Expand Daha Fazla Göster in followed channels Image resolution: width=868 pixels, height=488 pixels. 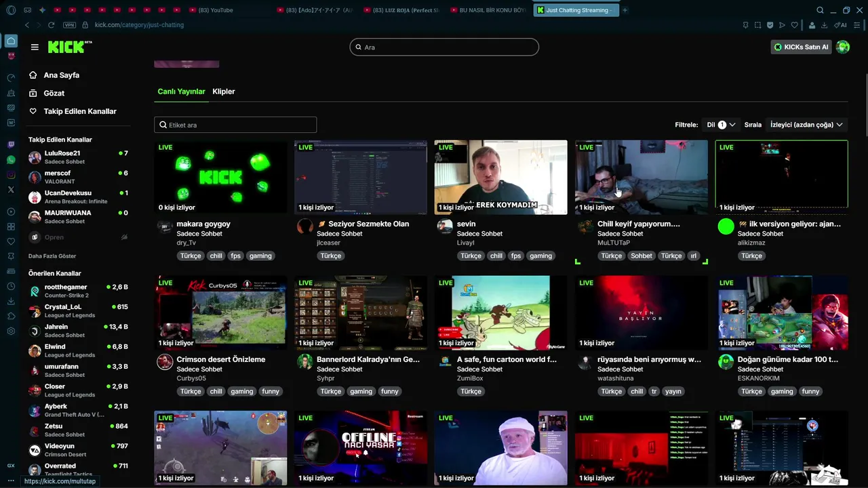52,256
